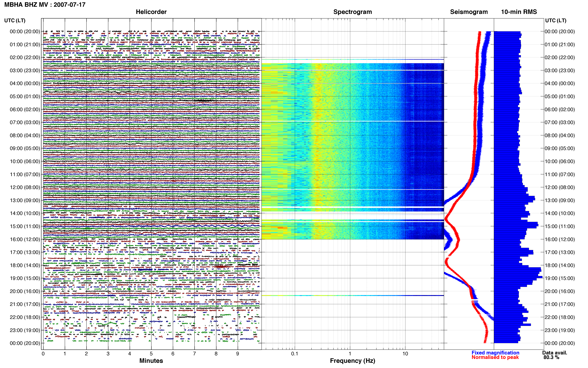588x368 pixels.
Task: Select '10:00 (06:00)' on the right time axis
Action: point(560,161)
